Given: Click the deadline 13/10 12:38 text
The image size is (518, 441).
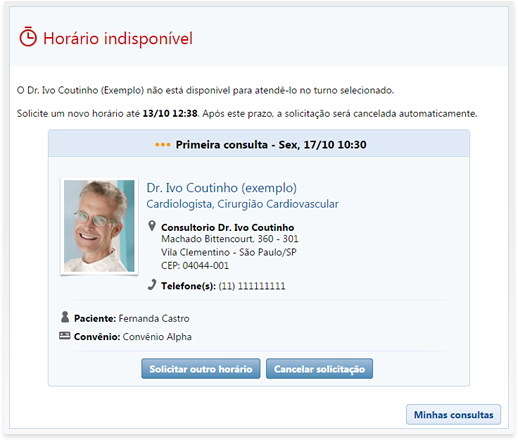Looking at the screenshot, I should tap(170, 114).
